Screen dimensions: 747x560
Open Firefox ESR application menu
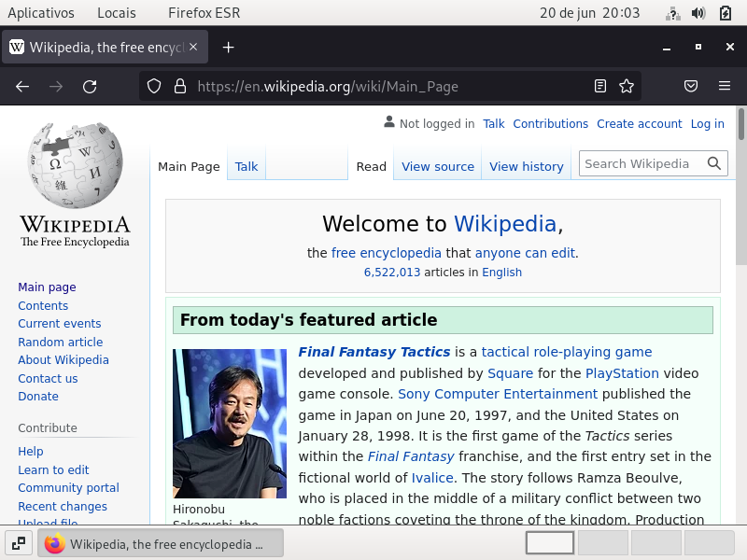pyautogui.click(x=204, y=13)
